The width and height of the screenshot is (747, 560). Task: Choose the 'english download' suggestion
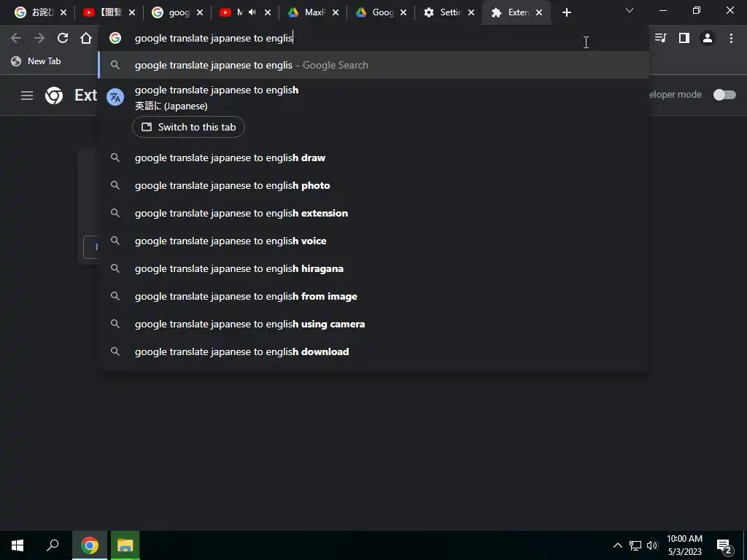click(373, 351)
